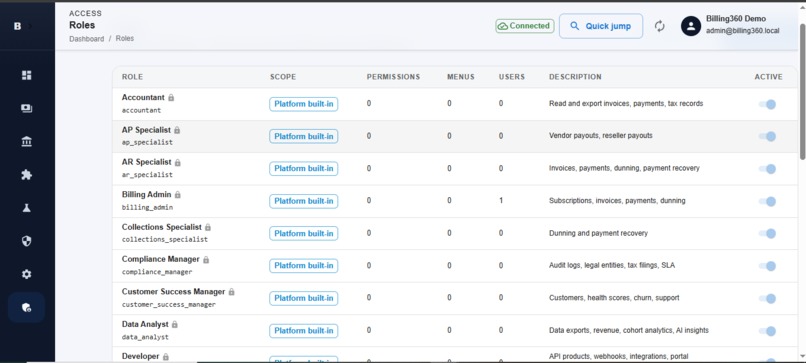Select the Compliance Manager role name
Screen dimensions: 806x363
160,259
